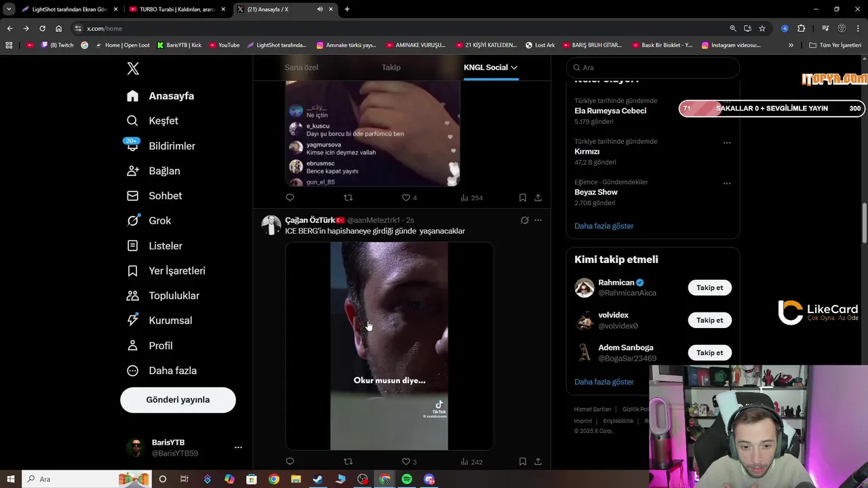The width and height of the screenshot is (868, 488).
Task: Click the search Ara field on X
Action: tap(653, 68)
